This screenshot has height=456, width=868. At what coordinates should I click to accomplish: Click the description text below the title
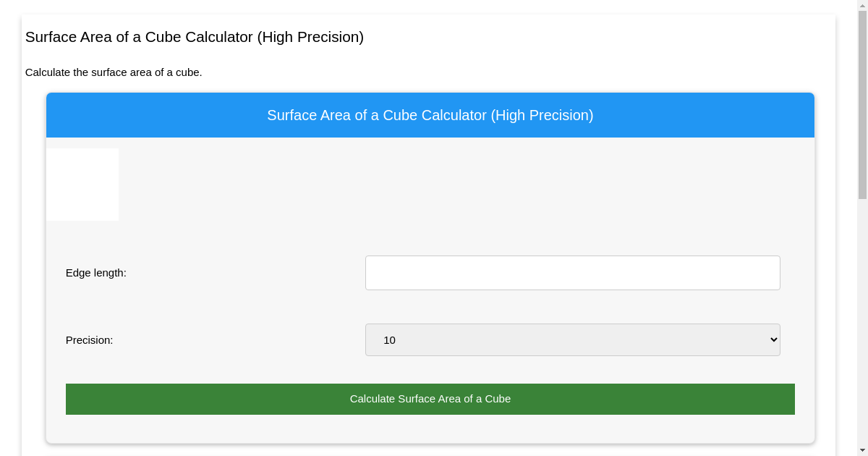114,72
